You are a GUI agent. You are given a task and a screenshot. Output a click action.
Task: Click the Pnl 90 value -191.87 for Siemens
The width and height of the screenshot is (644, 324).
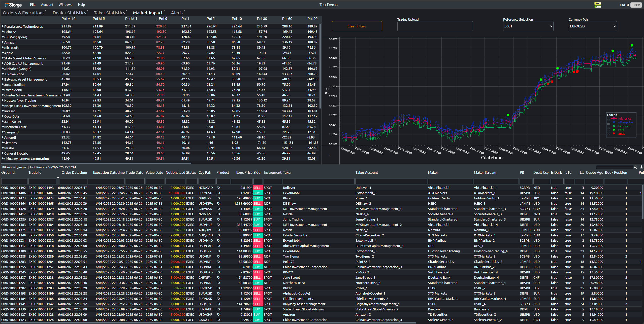pos(313,142)
